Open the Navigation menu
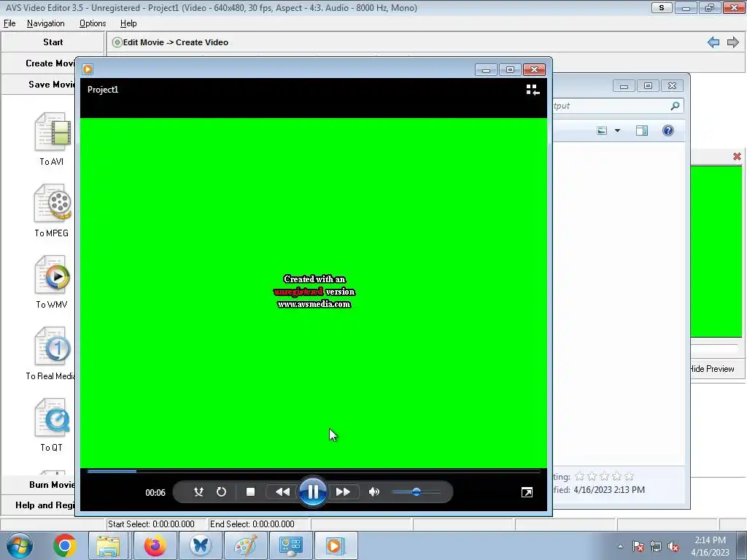 point(46,23)
